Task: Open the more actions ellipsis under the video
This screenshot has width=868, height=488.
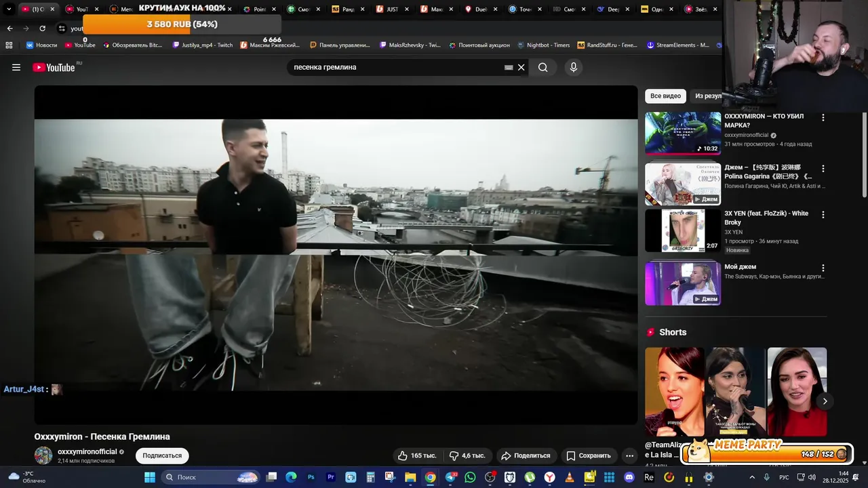Action: (x=630, y=455)
